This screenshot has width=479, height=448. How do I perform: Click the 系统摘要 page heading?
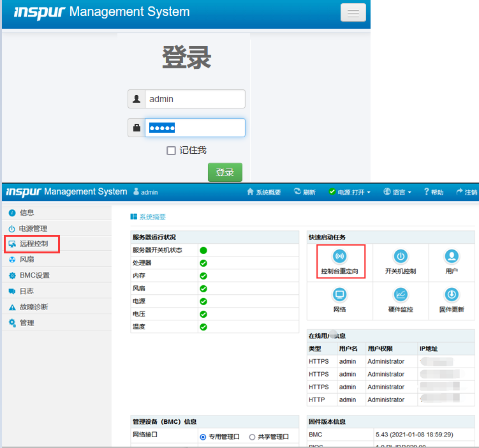(x=149, y=217)
